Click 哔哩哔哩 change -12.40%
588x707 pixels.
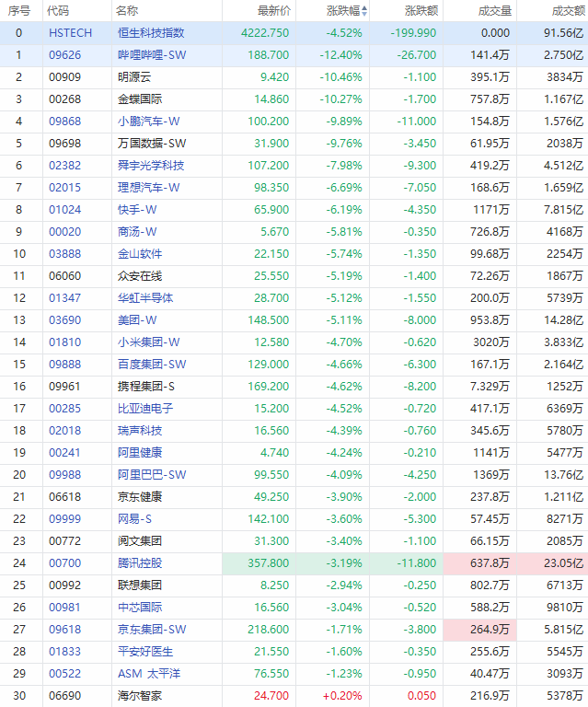pyautogui.click(x=340, y=55)
